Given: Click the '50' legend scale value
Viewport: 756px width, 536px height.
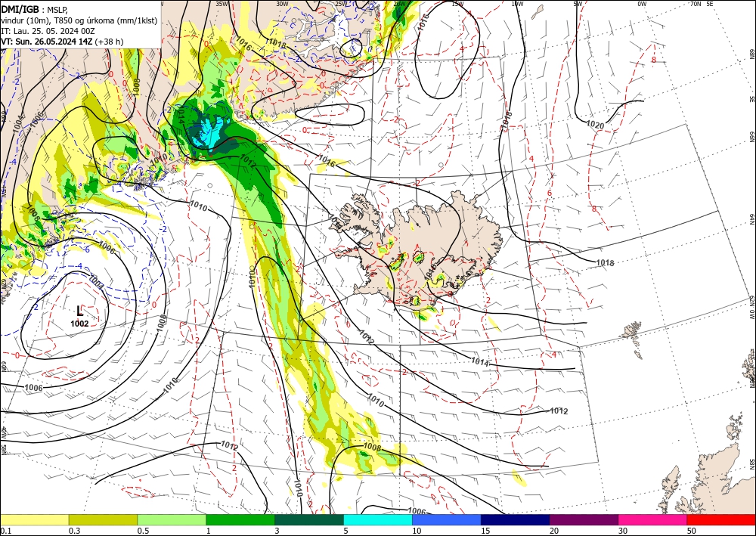Looking at the screenshot, I should [692, 531].
